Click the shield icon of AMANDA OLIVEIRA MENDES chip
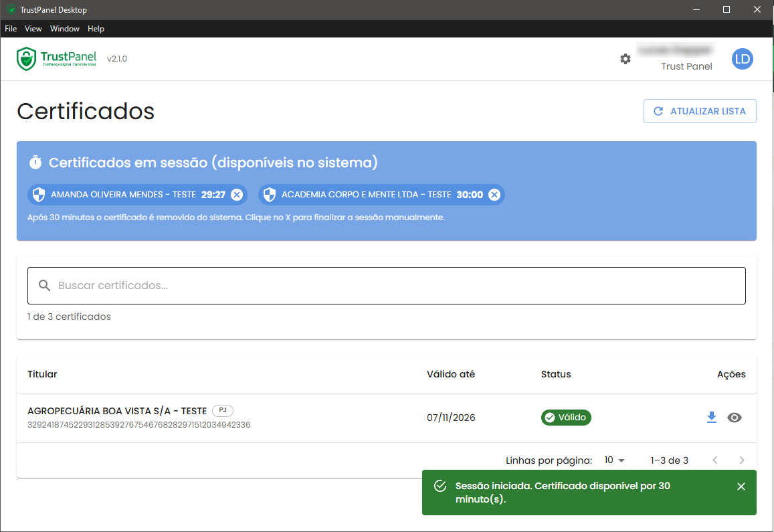Viewport: 774px width, 532px height. tap(39, 195)
